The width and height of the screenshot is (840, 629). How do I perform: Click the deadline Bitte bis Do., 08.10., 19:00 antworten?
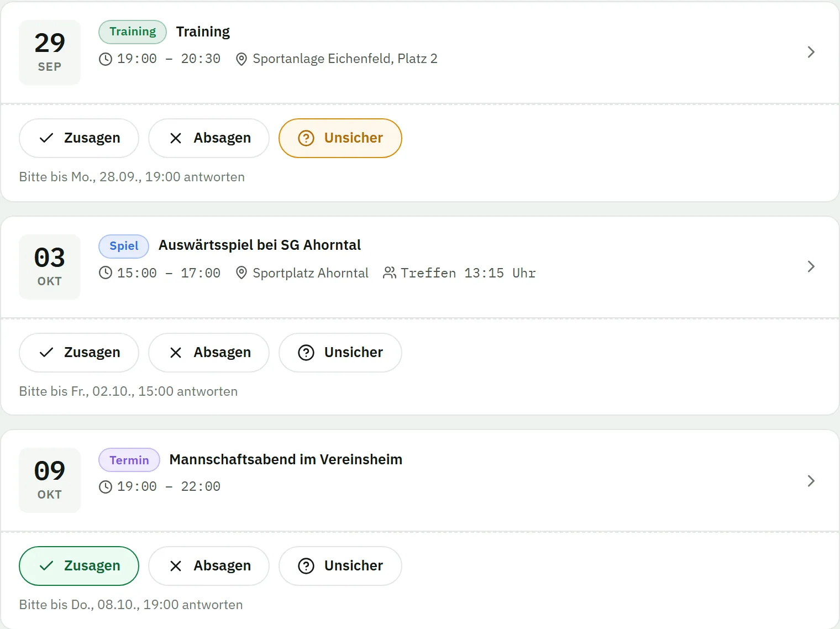tap(131, 605)
